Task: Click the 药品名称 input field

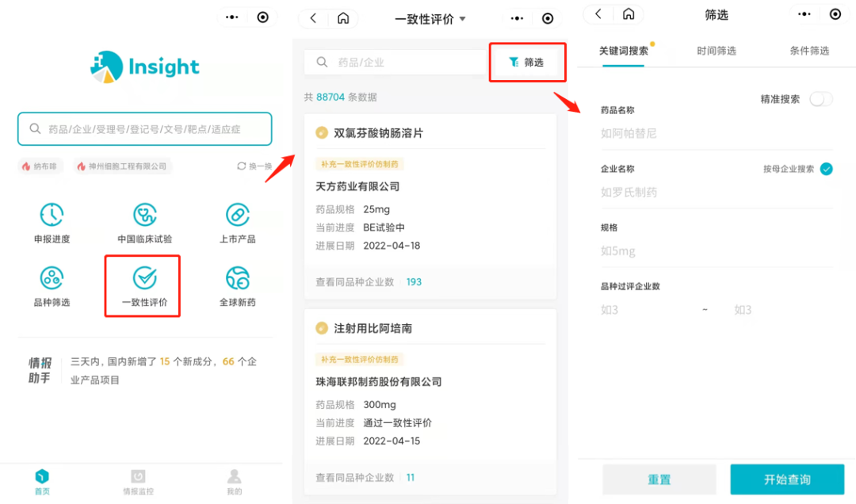Action: 717,133
